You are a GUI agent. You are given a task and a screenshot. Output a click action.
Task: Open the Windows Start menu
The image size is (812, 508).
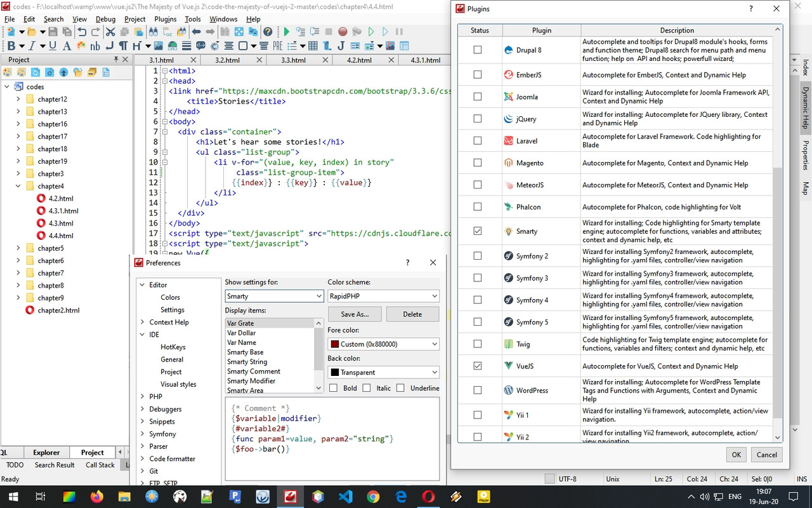(13, 496)
